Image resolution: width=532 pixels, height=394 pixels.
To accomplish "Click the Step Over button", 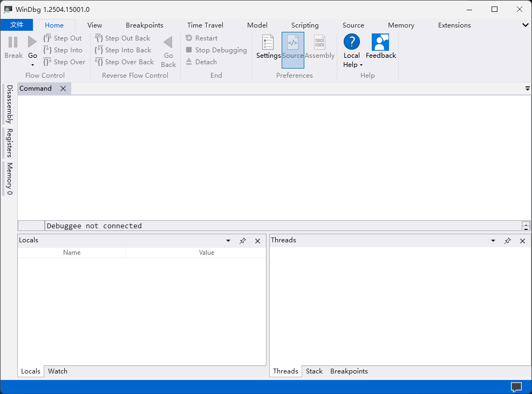I will (64, 62).
